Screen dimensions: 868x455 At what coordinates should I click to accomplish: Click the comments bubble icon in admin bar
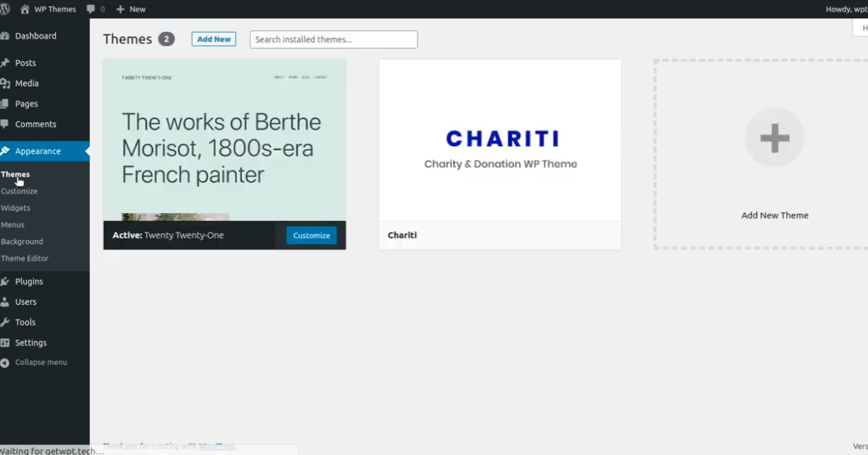tap(91, 9)
